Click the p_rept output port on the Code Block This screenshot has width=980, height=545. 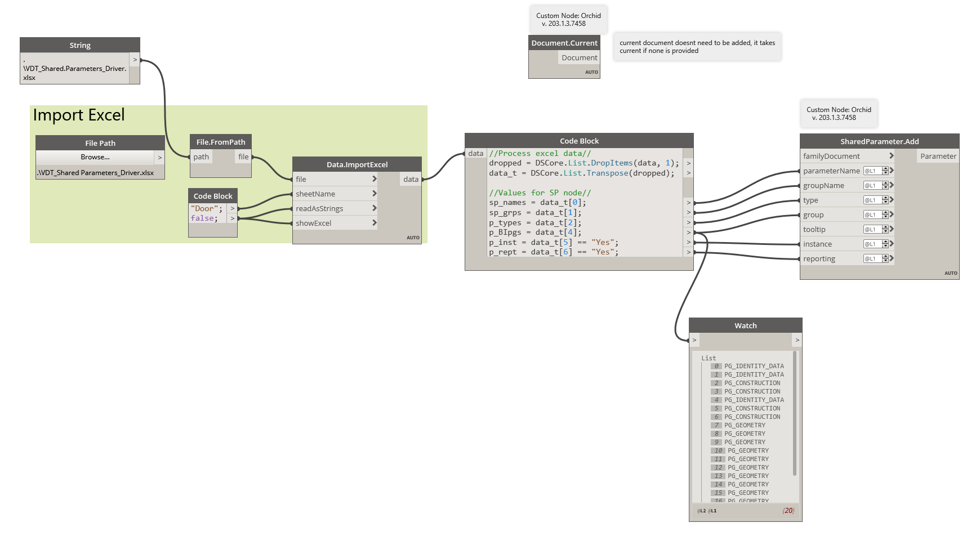click(x=688, y=252)
